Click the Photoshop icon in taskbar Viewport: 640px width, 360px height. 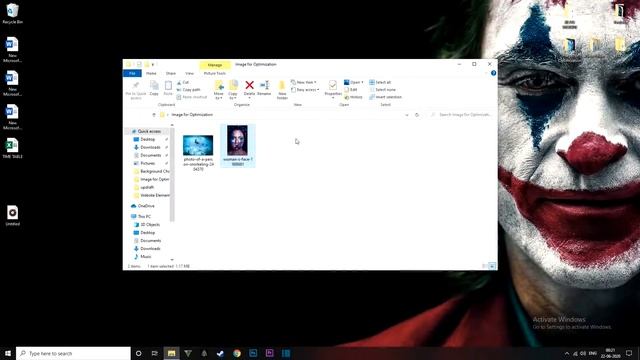pos(253,353)
